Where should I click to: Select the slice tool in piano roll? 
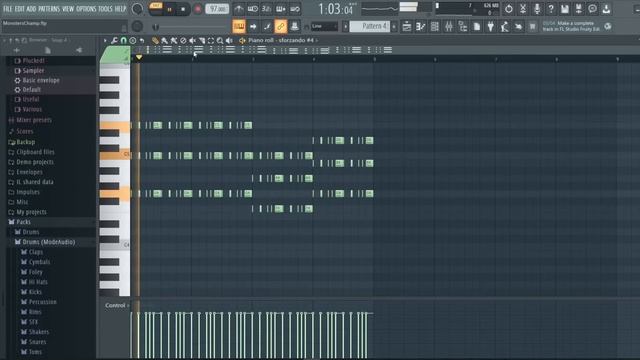[202, 40]
